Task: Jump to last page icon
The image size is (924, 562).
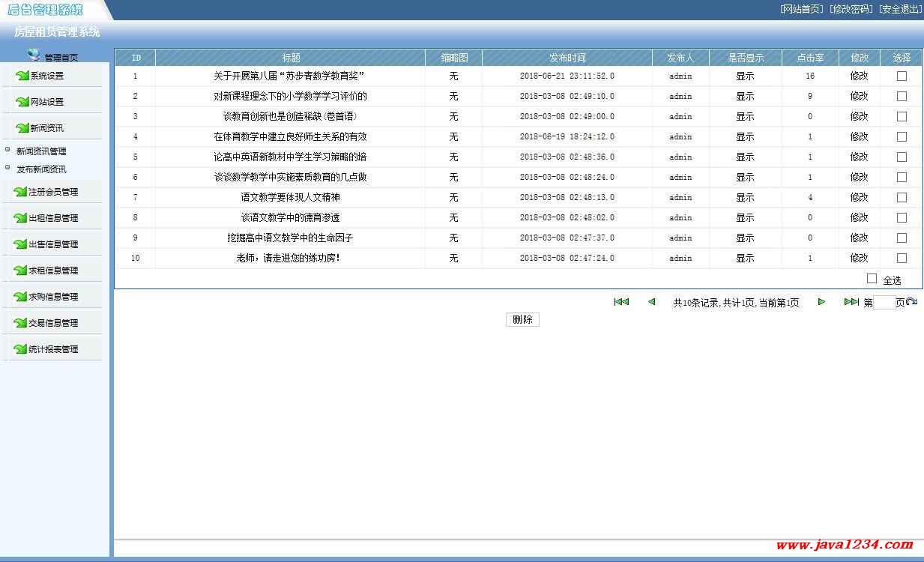Action: (x=851, y=302)
